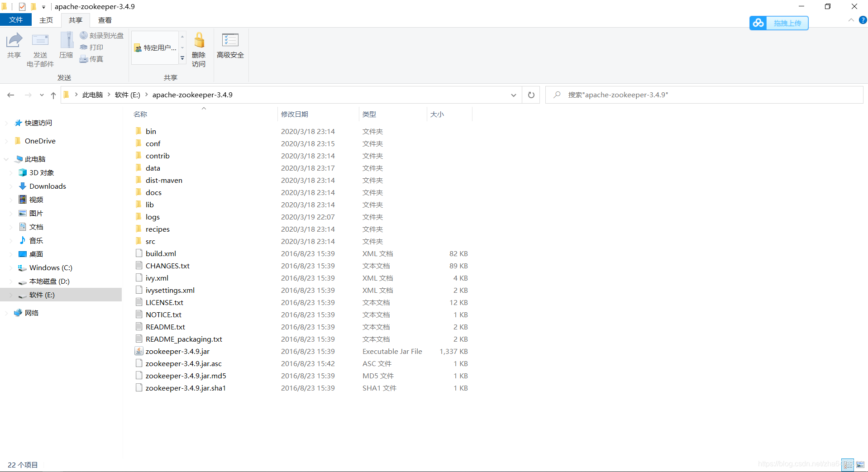This screenshot has width=868, height=472.
Task: Expand the 软件 (E:) drive node
Action: [x=11, y=295]
